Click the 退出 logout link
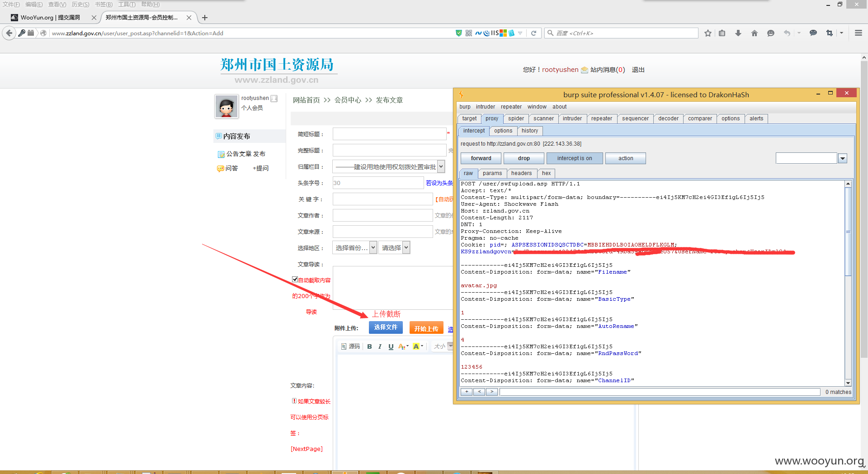 pos(638,70)
